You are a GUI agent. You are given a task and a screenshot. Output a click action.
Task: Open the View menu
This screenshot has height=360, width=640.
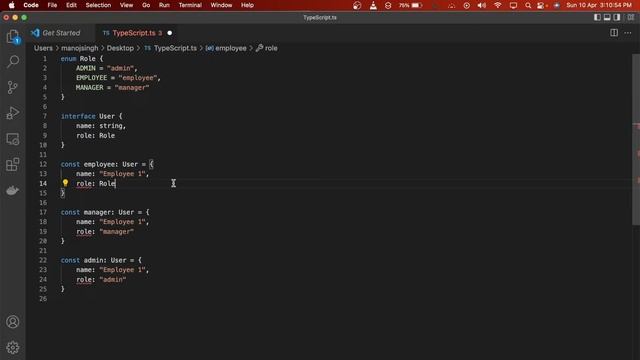point(127,5)
